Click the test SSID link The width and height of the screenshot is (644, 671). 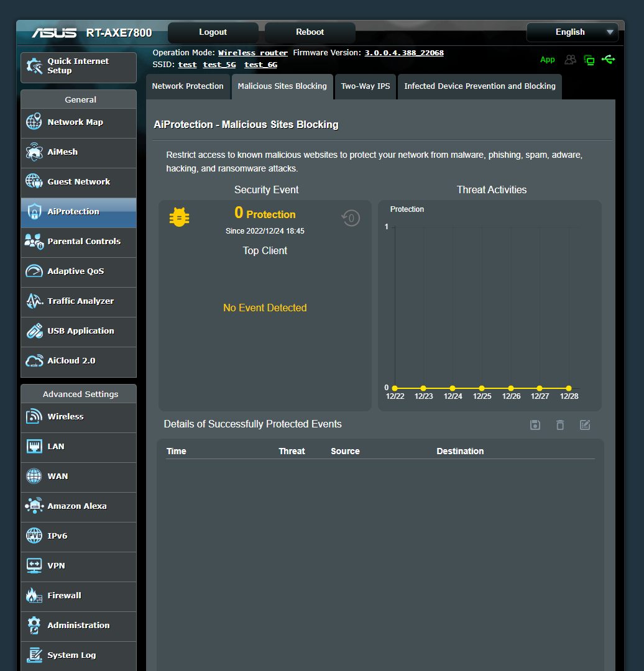pyautogui.click(x=187, y=65)
